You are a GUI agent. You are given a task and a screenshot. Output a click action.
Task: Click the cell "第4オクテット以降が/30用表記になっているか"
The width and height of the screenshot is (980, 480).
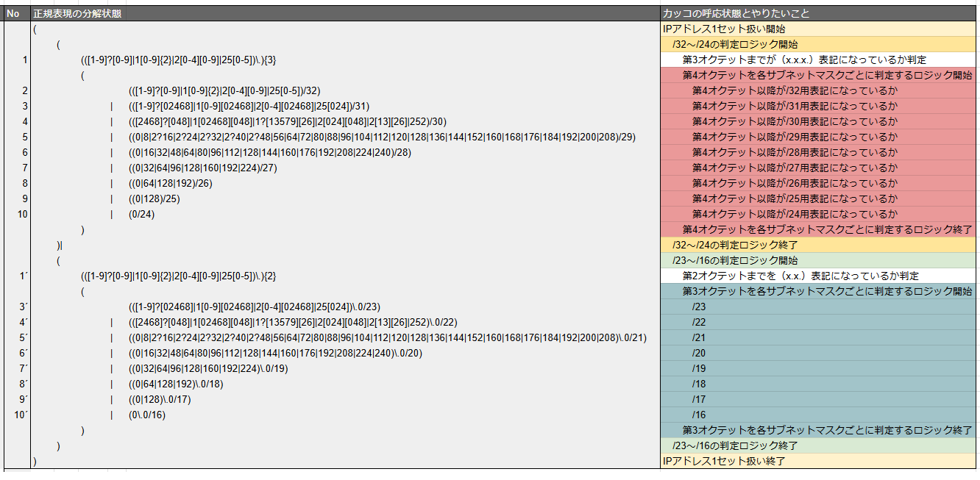819,122
